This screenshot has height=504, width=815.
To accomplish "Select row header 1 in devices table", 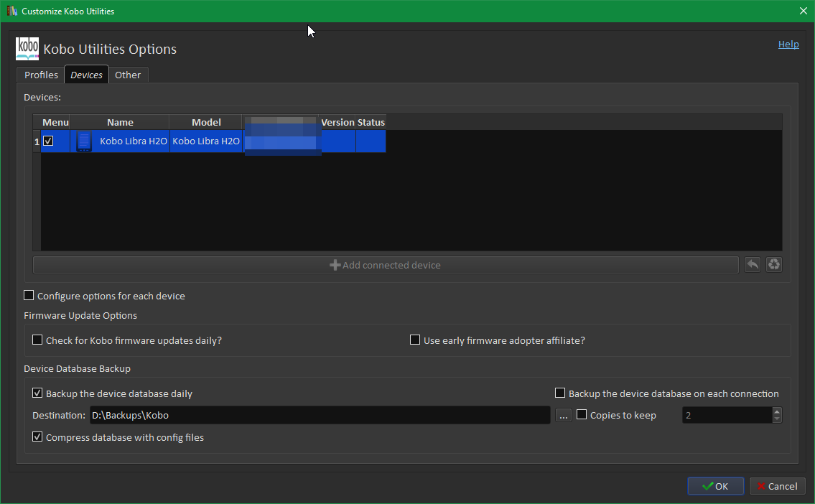I will [x=37, y=141].
